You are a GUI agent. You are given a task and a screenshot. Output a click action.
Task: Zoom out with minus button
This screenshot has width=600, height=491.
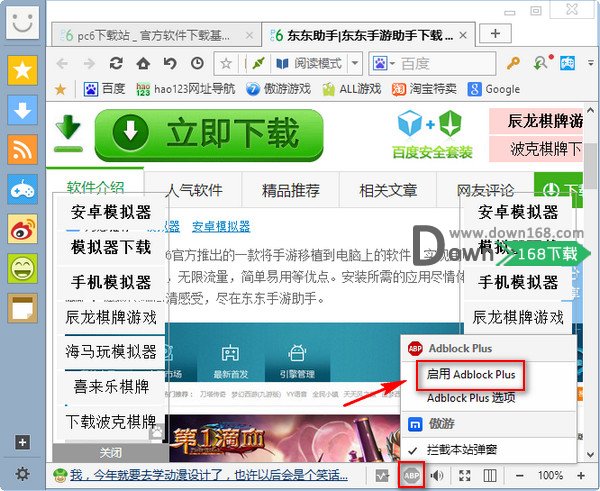519,476
